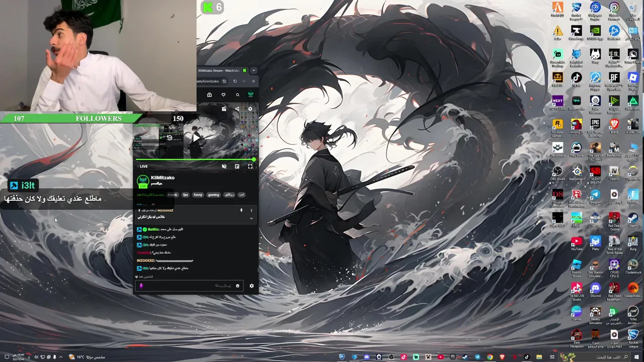Open KliMitzako channel name link

click(x=163, y=177)
